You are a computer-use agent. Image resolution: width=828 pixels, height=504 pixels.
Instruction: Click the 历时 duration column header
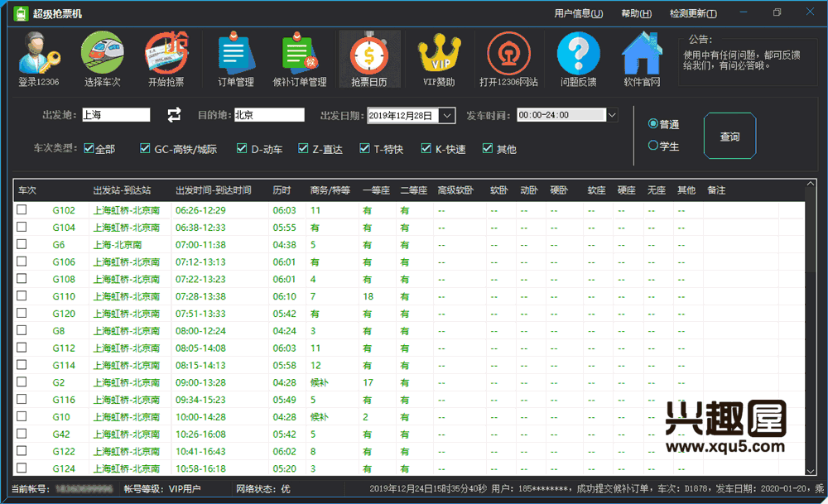tap(282, 190)
